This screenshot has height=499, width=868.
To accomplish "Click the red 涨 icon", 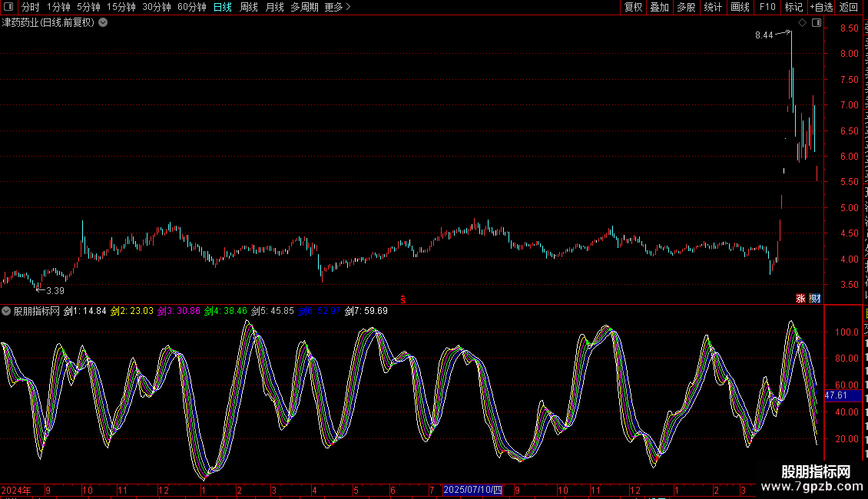I will click(800, 298).
